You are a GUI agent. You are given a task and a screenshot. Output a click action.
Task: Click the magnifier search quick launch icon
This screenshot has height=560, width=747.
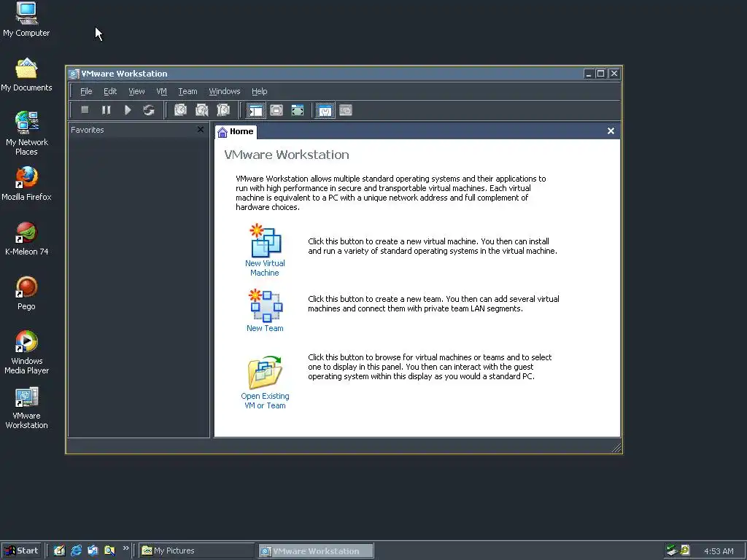pos(109,551)
